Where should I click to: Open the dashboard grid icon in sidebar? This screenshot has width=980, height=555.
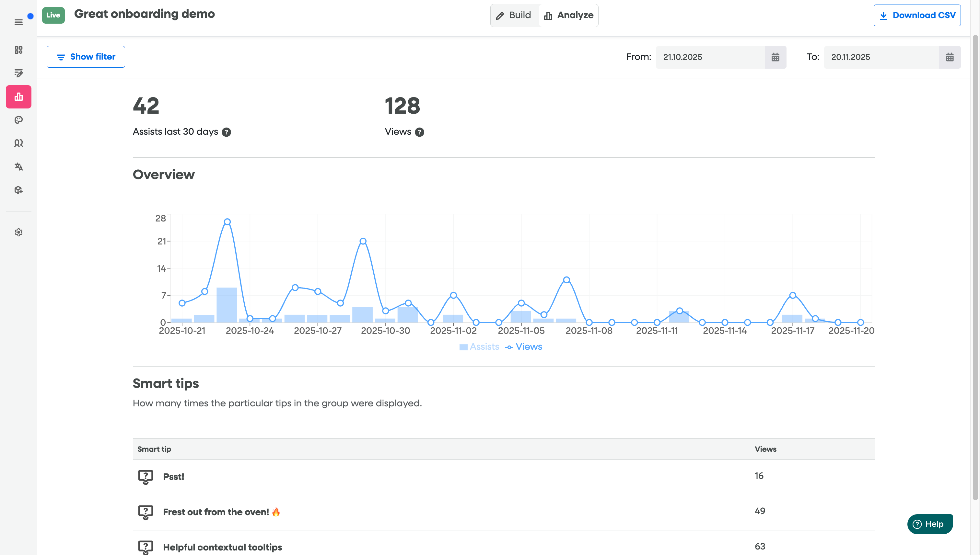click(18, 50)
